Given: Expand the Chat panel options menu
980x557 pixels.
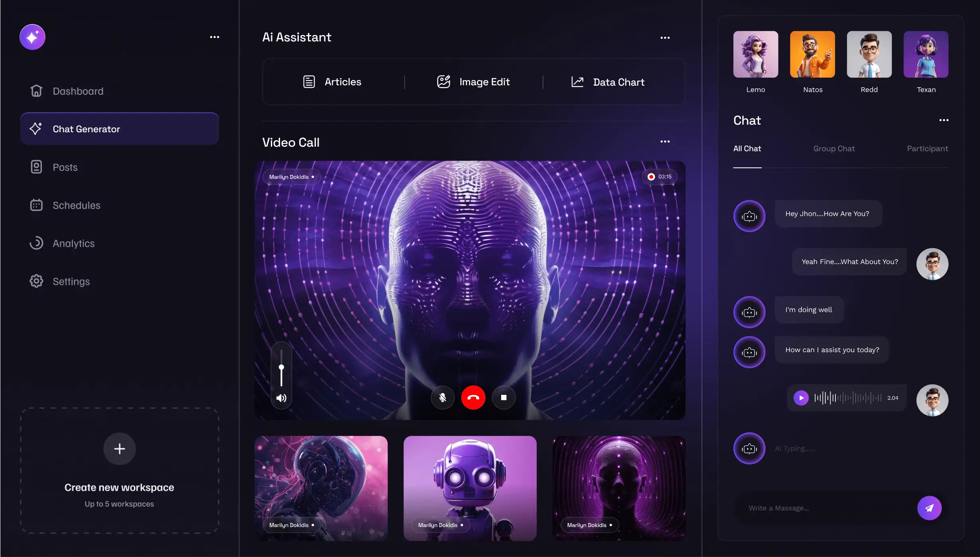Looking at the screenshot, I should [x=944, y=120].
